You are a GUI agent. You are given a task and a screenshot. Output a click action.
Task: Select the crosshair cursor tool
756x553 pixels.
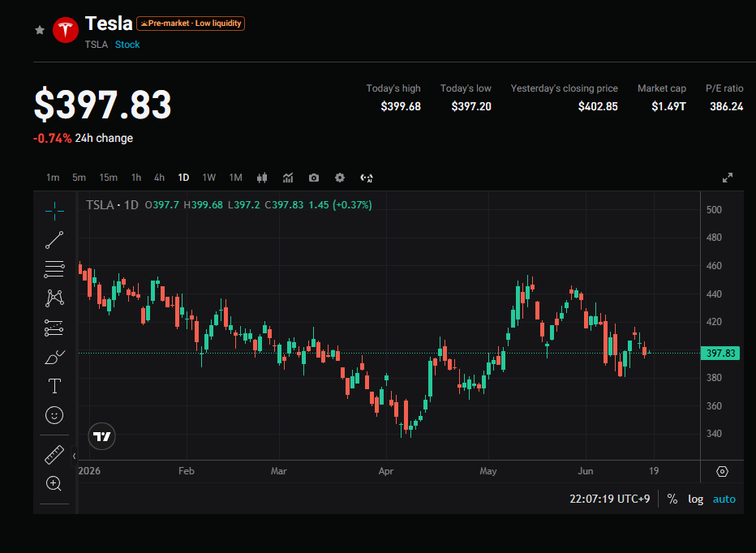point(54,211)
